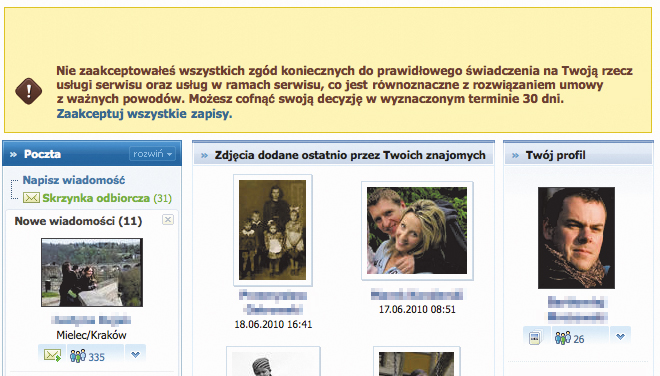Open the friends icon showing 26

[x=570, y=338]
